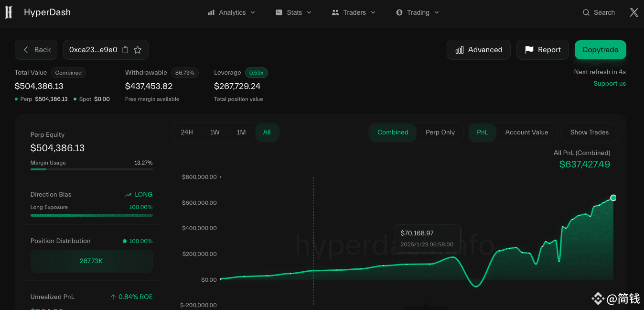Click the 13.27% margin usage value

tap(143, 163)
